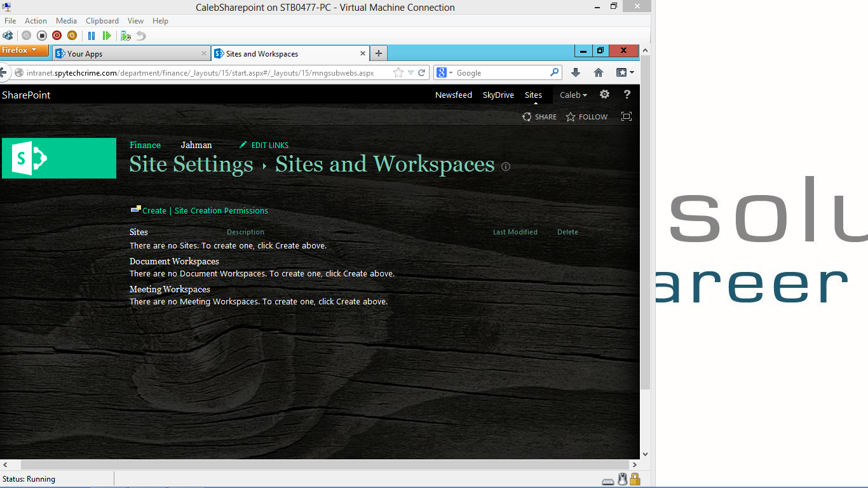Viewport: 868px width, 488px height.
Task: Bookmark this page with the star icon
Action: pyautogui.click(x=398, y=73)
